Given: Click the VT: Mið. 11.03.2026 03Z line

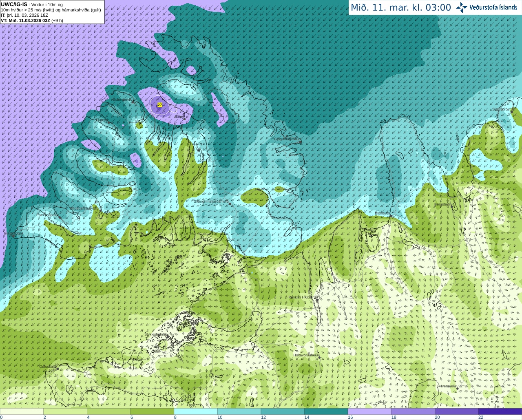Looking at the screenshot, I should pos(32,20).
